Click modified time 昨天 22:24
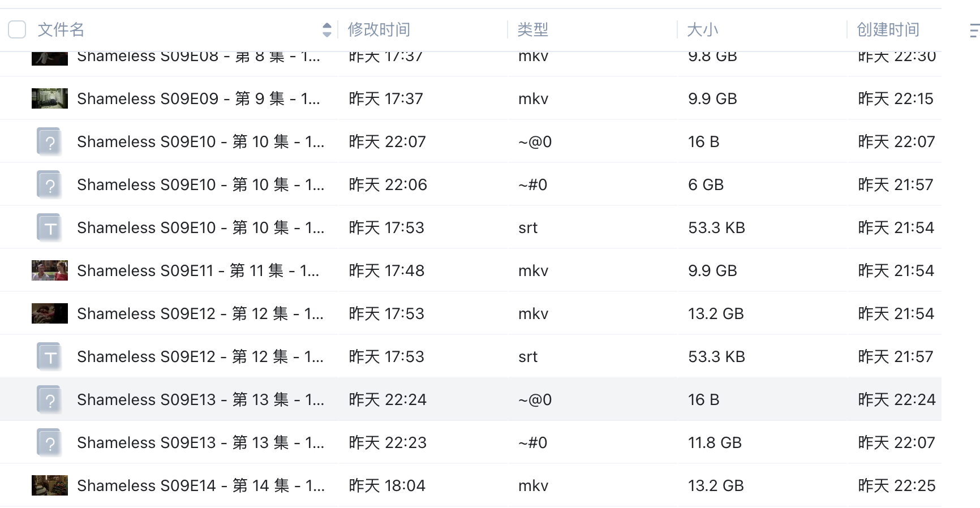The width and height of the screenshot is (980, 508). (388, 399)
